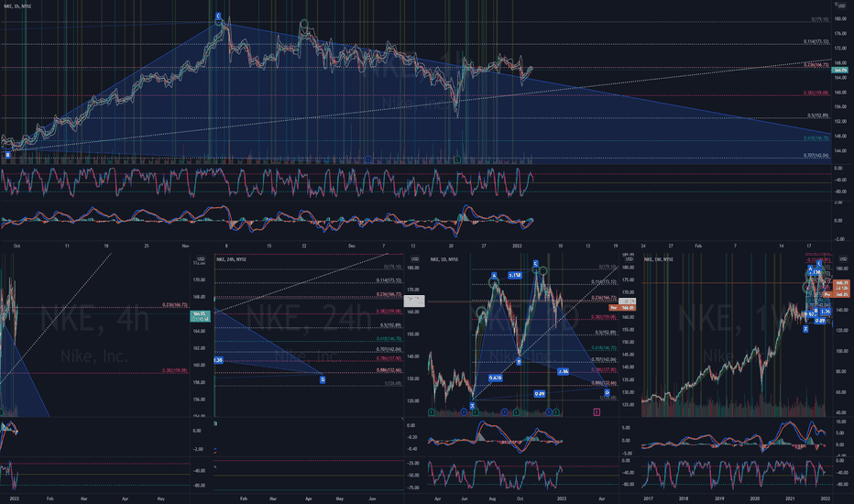Select pattern point D on the 24h chart
The width and height of the screenshot is (854, 504).
[x=323, y=379]
